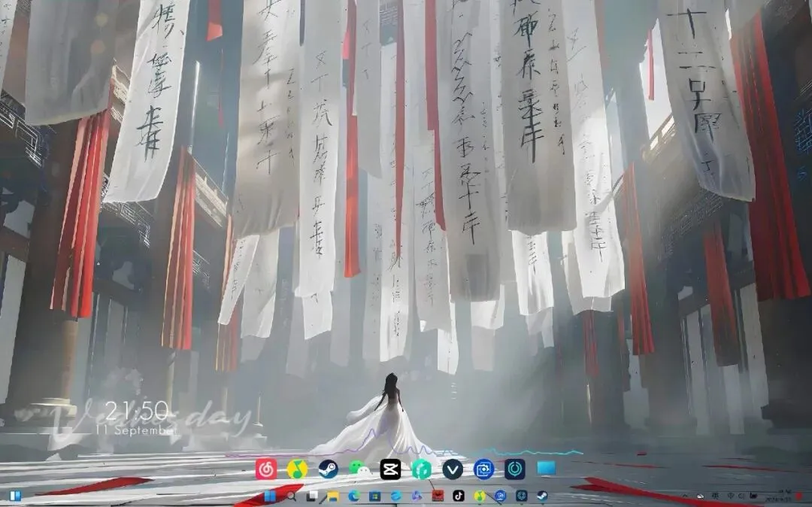812x507 pixels.
Task: Open the red app icon in taskbar
Action: tap(438, 496)
